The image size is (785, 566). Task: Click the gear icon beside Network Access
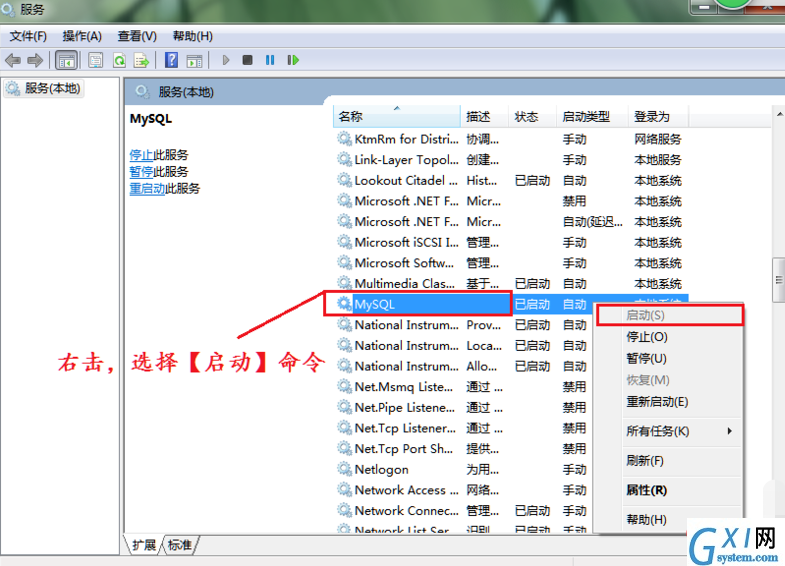[344, 489]
